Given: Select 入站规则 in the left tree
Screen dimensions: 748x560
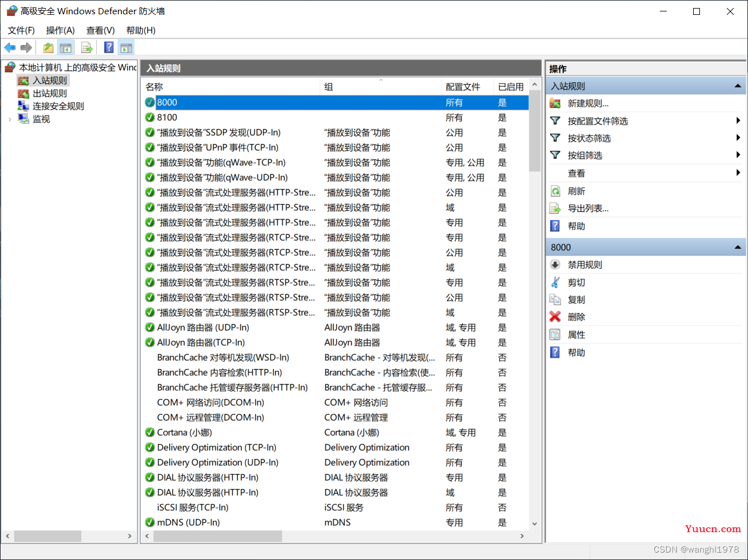Looking at the screenshot, I should (x=49, y=81).
